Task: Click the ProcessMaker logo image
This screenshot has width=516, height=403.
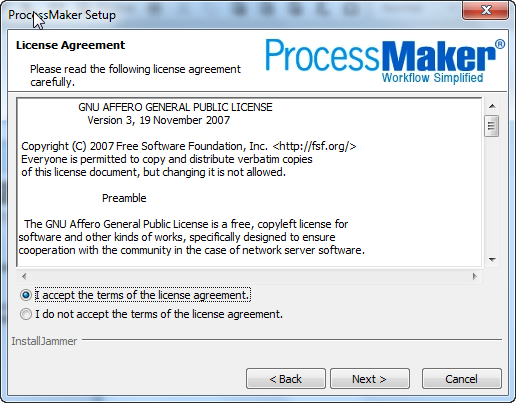Action: tap(385, 61)
